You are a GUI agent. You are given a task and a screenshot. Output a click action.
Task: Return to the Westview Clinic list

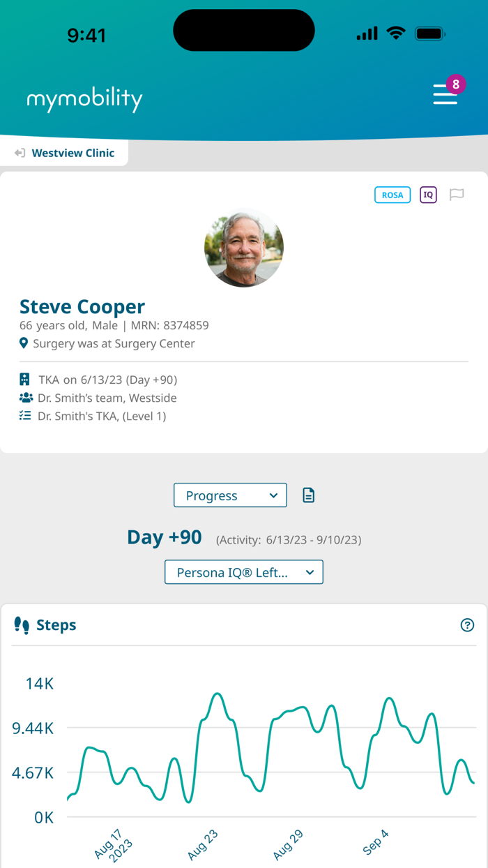click(x=74, y=152)
